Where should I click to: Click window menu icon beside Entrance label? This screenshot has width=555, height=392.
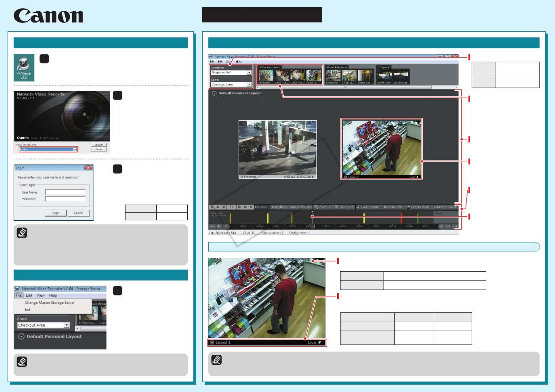(241, 177)
